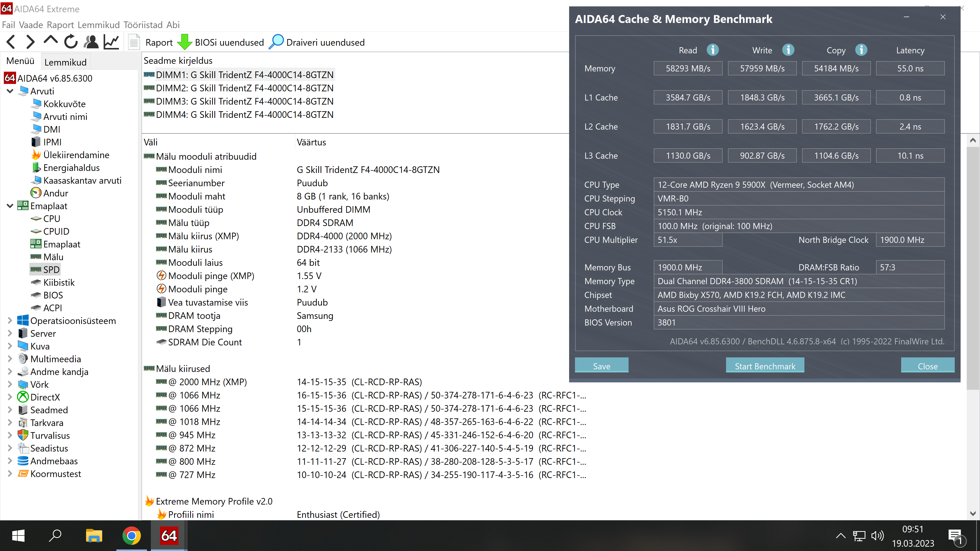The image size is (980, 551).
Task: Open the Raport menu
Action: click(60, 25)
